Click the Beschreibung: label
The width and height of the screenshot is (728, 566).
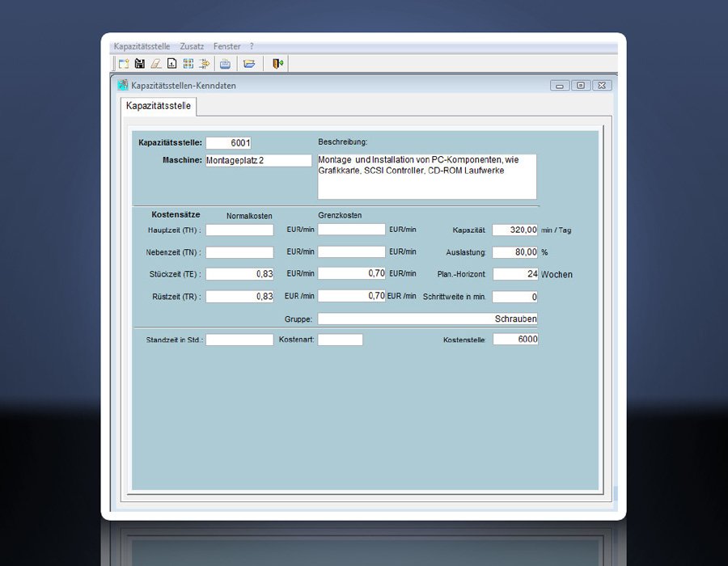[343, 142]
